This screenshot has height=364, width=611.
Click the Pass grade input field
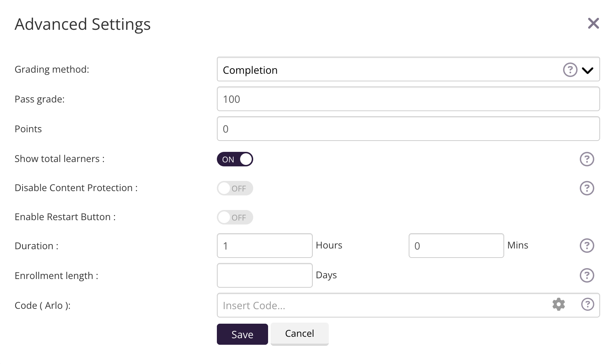(x=408, y=99)
